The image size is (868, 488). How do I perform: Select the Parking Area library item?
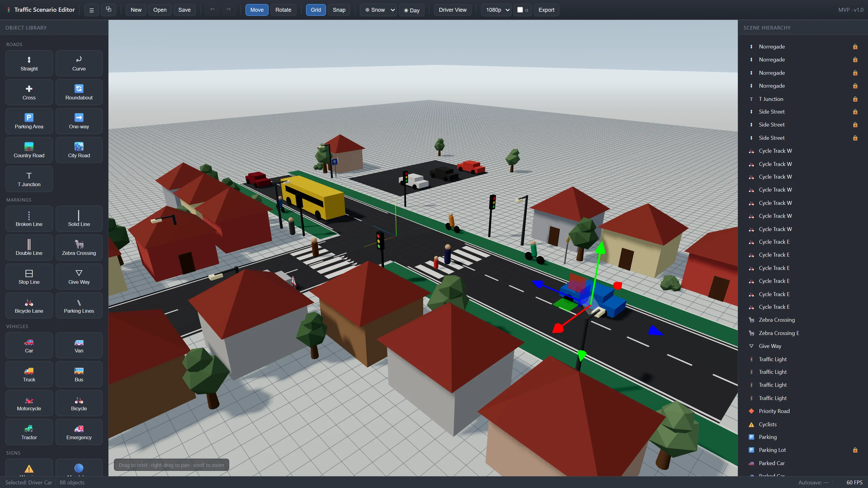point(29,121)
